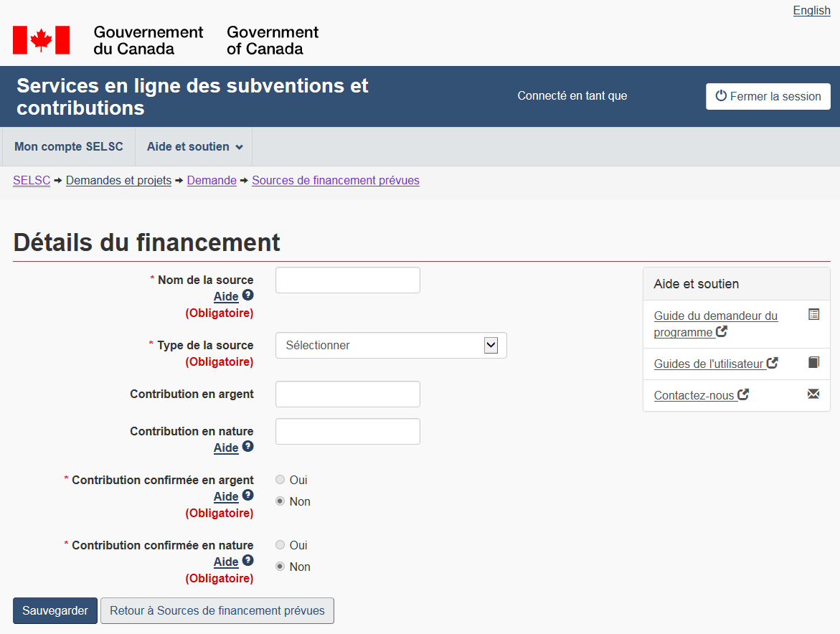Select Non for Contribution confirmée en argent
840x634 pixels.
[x=280, y=501]
